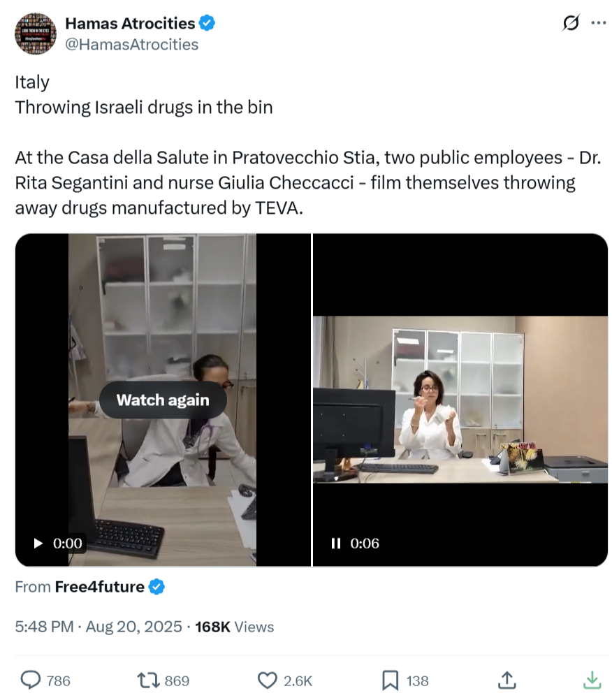The height and width of the screenshot is (700, 612).
Task: Click the Hamas Atrocities profile avatar
Action: [36, 34]
